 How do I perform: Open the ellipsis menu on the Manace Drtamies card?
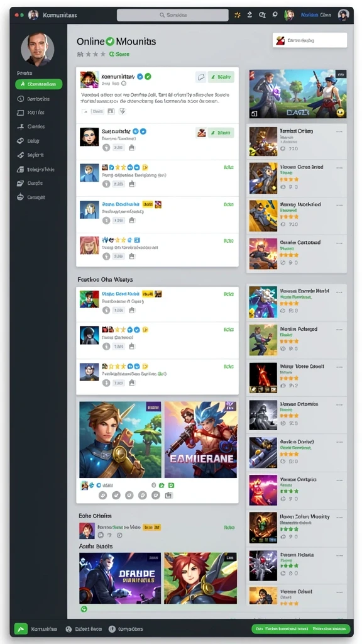coord(339,404)
